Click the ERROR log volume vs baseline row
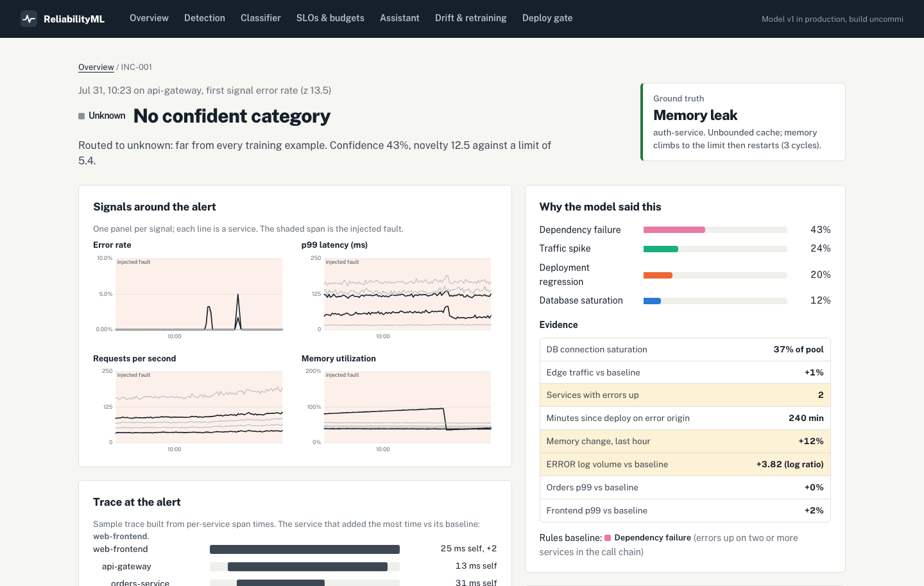The height and width of the screenshot is (586, 924). [x=685, y=465]
